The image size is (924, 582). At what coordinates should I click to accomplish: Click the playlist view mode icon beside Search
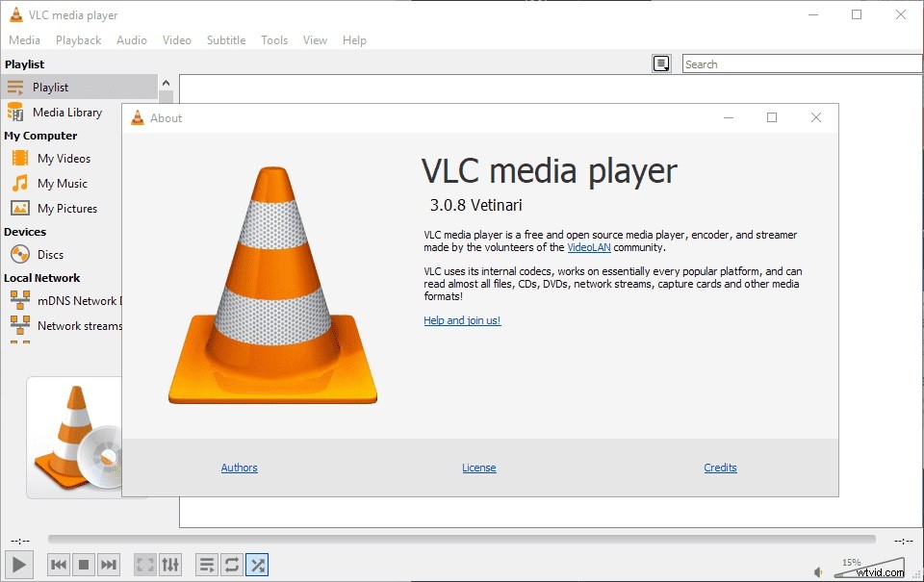[x=661, y=63]
